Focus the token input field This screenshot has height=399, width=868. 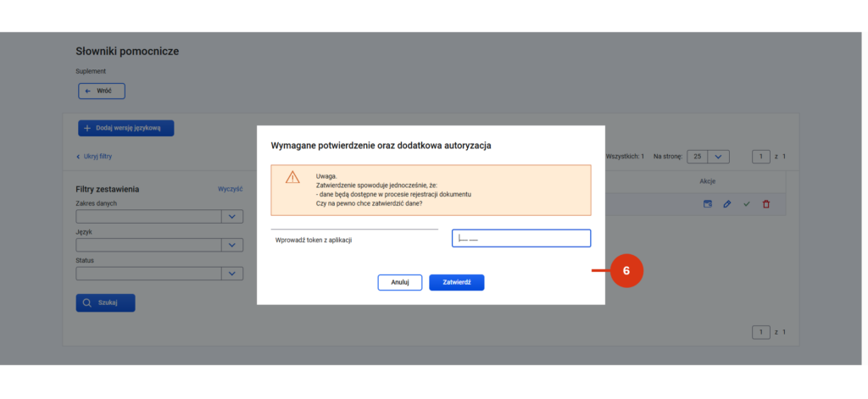coord(521,238)
